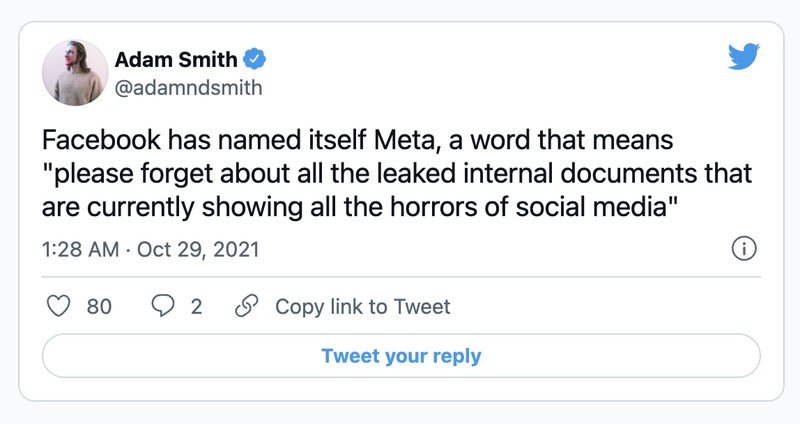Open Adam Smith's profile picture
Viewport: 800px width, 424px height.
point(75,73)
